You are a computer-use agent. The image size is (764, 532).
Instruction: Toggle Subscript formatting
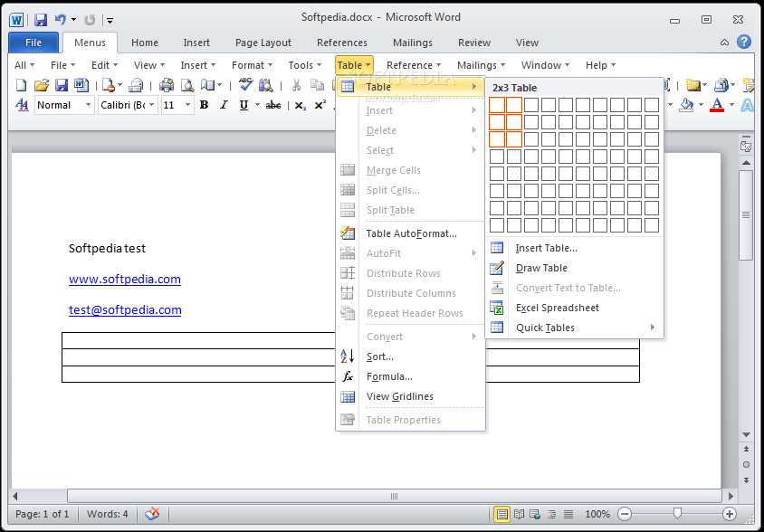point(301,105)
